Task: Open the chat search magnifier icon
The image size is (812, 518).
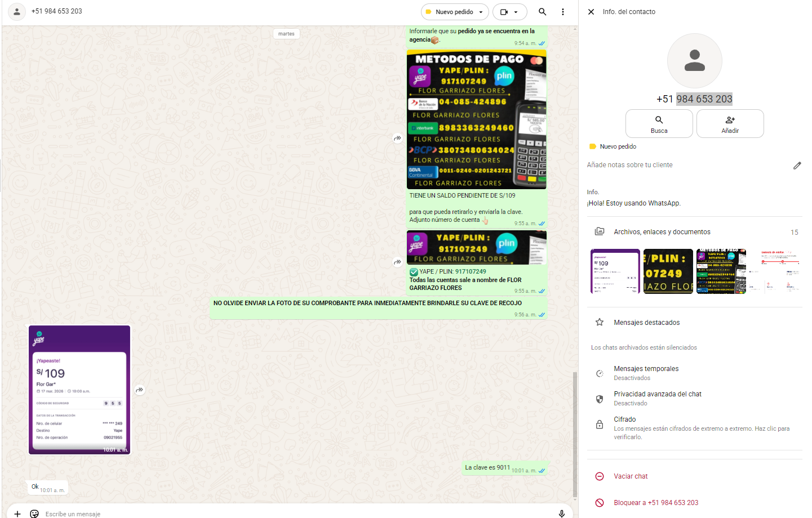Action: (x=542, y=12)
